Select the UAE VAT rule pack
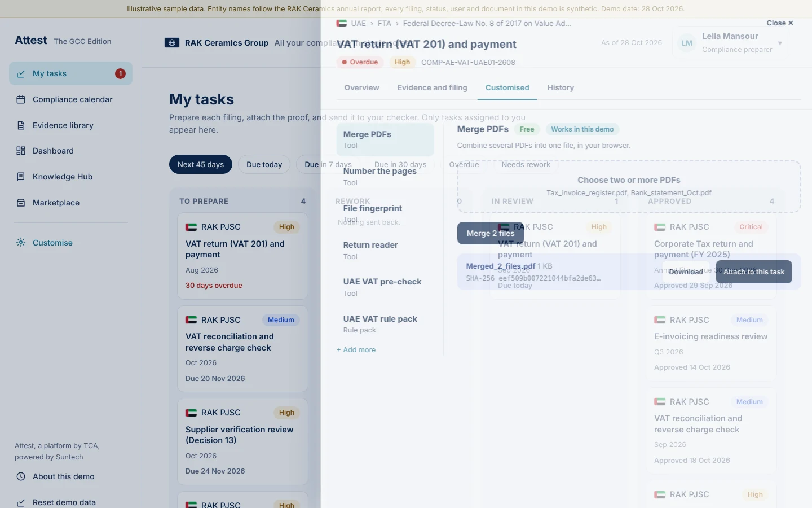The width and height of the screenshot is (812, 508). (385, 324)
